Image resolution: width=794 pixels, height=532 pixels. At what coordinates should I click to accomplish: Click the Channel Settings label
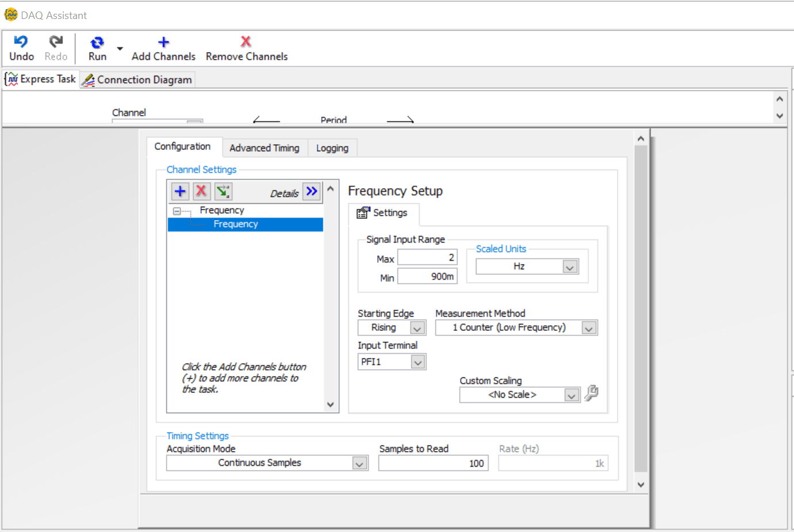pos(202,169)
